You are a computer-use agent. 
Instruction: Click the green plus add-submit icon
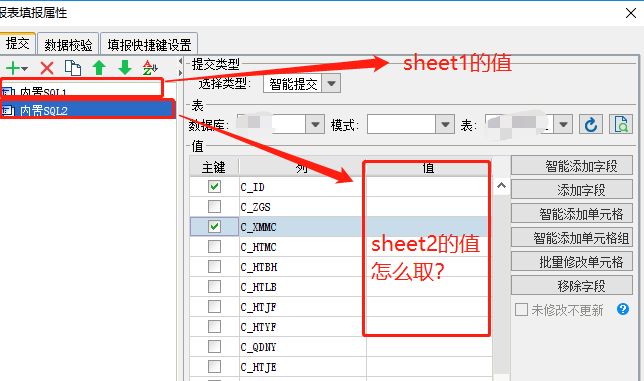point(13,68)
